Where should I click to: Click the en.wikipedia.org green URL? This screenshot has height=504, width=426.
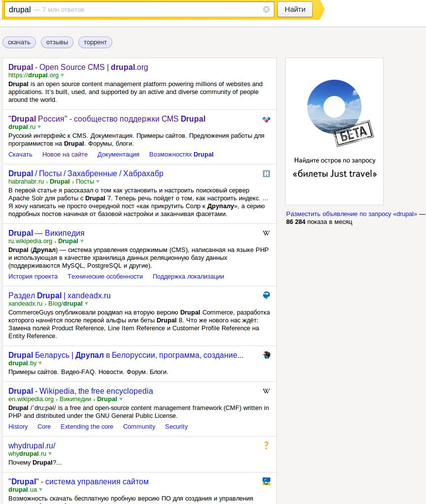(31, 399)
